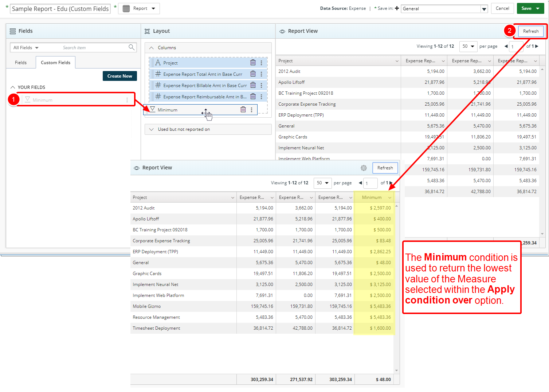The image size is (549, 392).
Task: Open the Expense Report Reimbursable Amt column options menu
Action: 261,97
